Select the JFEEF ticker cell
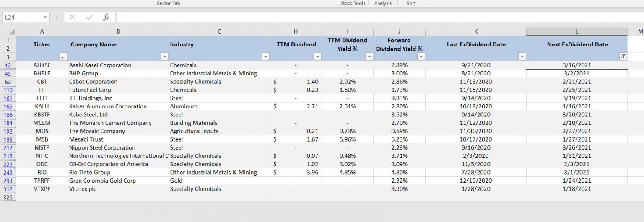Viewport: 644px width, 222px height. tap(42, 98)
